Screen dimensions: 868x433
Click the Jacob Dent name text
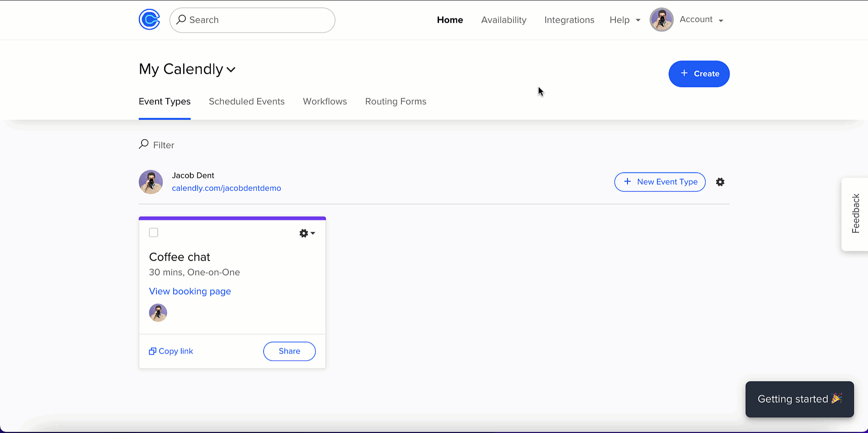click(x=193, y=176)
